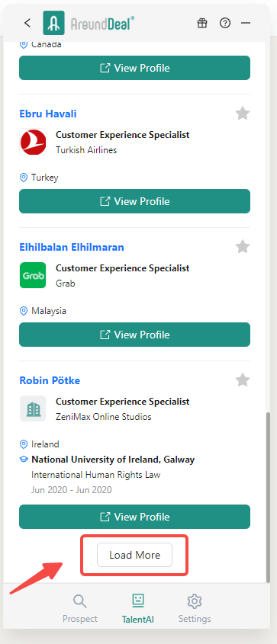Image resolution: width=277 pixels, height=644 pixels.
Task: Open Robin Pötke name link
Action: [x=50, y=381]
